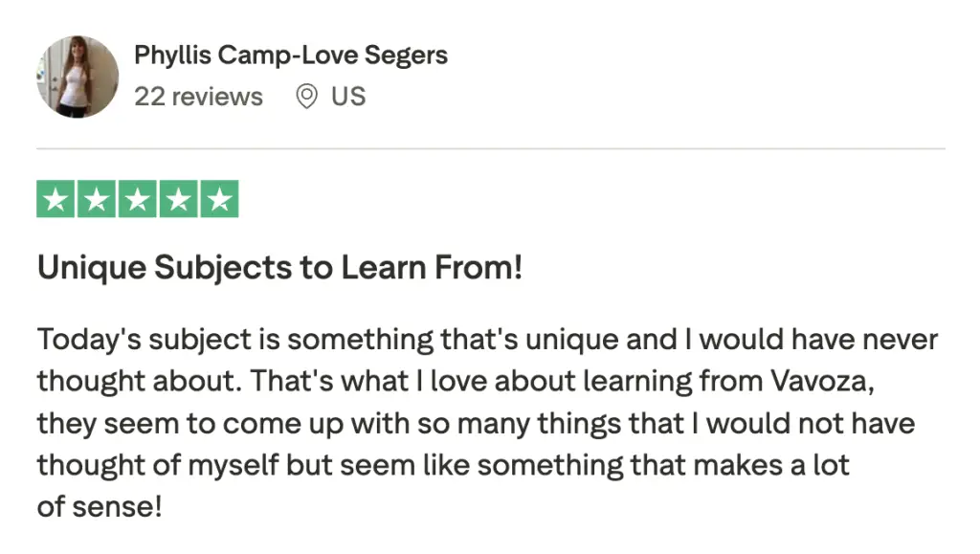This screenshot has width=980, height=554.
Task: Open Phyllis Camp-Love Segers' profile name
Action: (x=290, y=55)
